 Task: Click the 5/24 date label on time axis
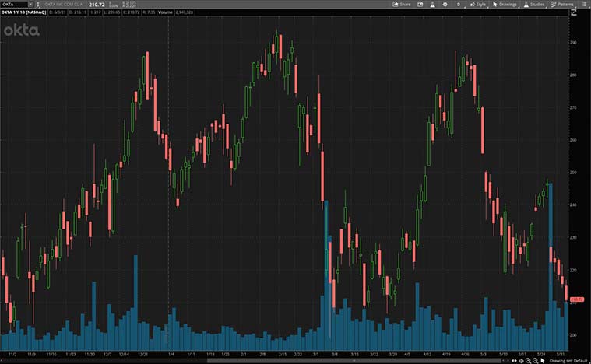click(541, 355)
